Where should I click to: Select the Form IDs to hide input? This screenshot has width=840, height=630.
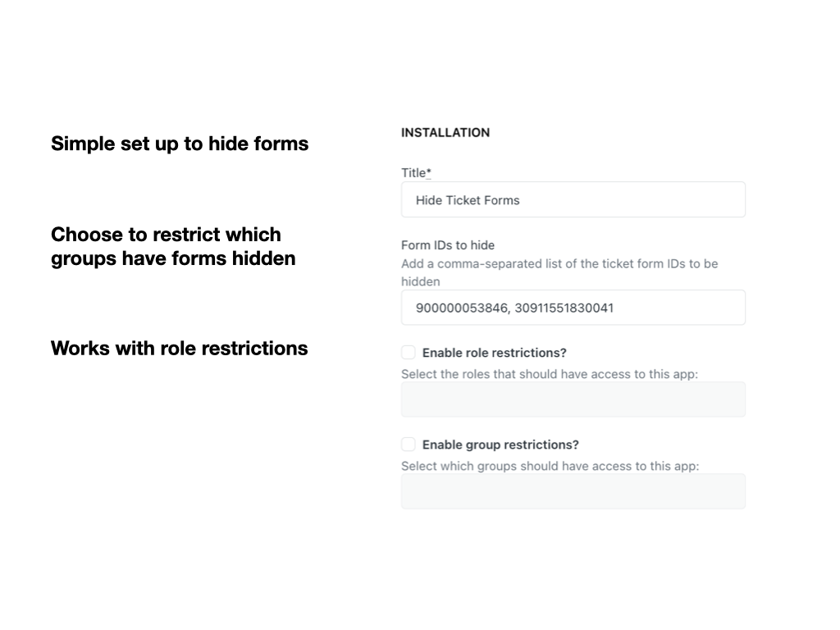pyautogui.click(x=573, y=308)
